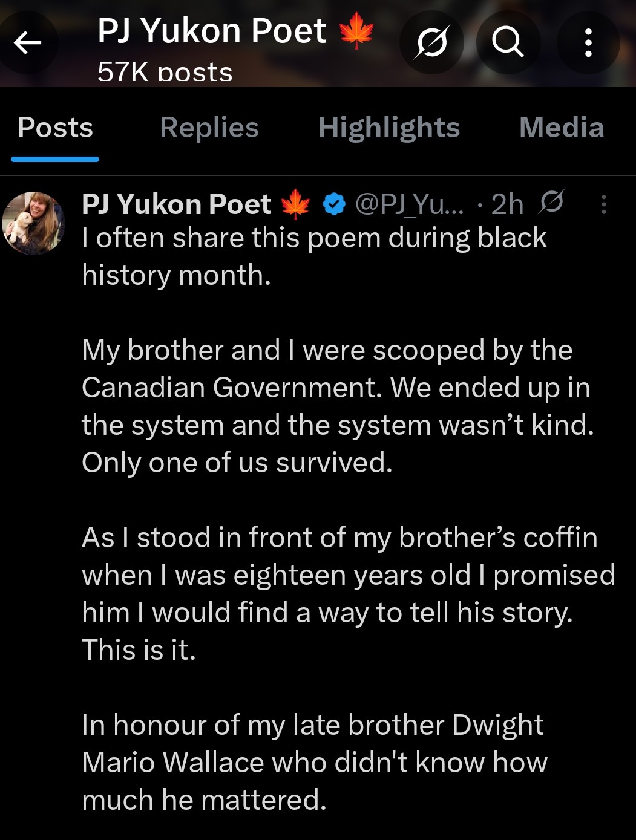
Task: Tap the Grok icon on the post
Action: [x=552, y=202]
